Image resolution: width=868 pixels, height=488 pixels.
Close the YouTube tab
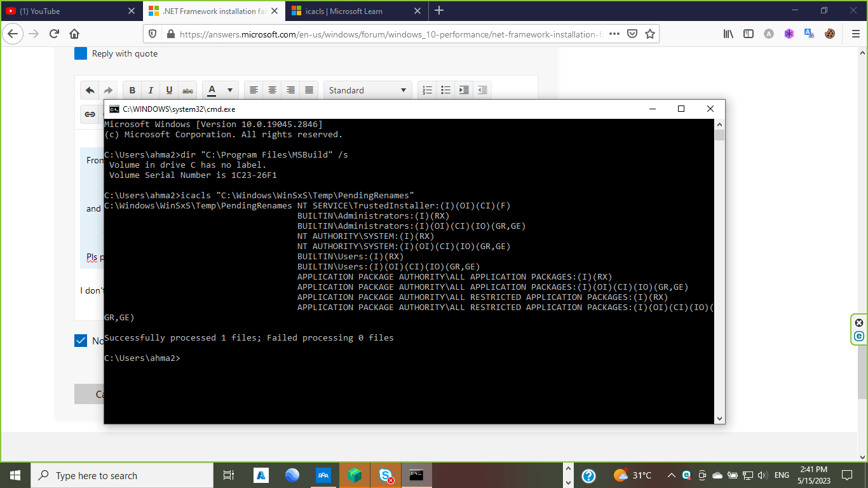(x=132, y=11)
